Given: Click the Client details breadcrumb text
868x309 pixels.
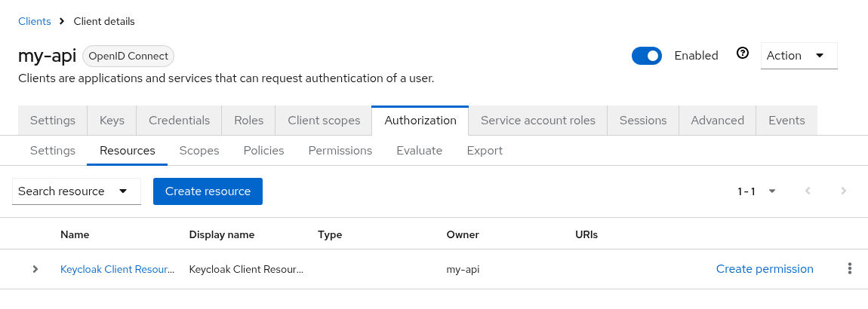Looking at the screenshot, I should tap(104, 22).
